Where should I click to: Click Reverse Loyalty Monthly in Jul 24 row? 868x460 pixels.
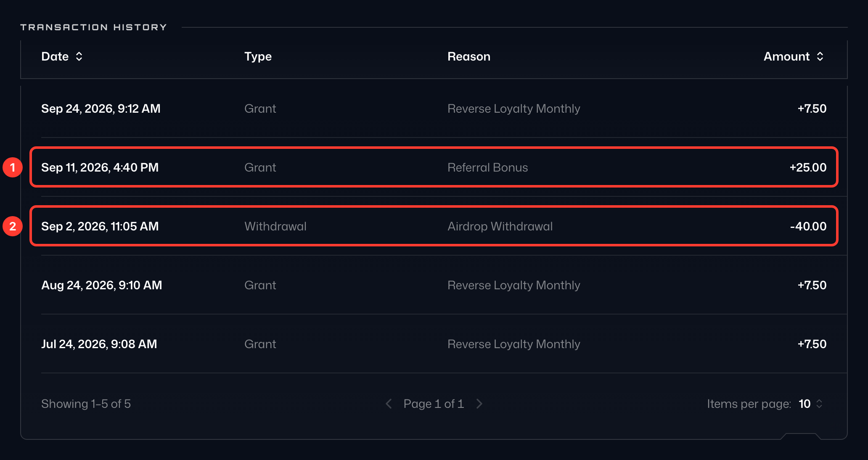[x=513, y=344]
